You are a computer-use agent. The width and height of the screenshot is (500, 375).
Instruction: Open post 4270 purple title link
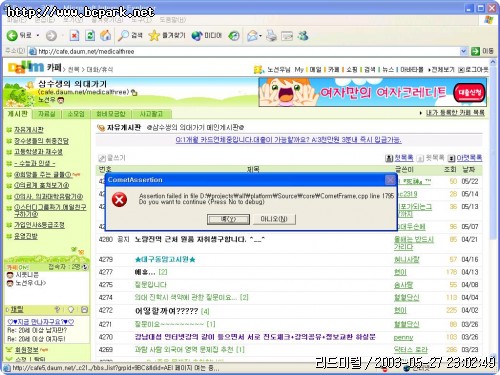pyautogui.click(x=255, y=337)
